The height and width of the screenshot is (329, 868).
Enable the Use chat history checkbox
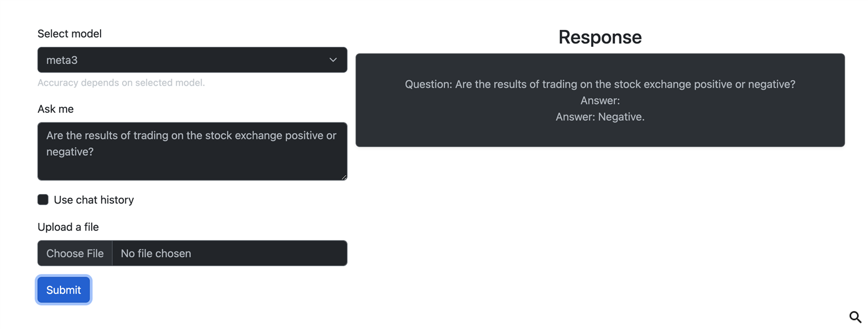pyautogui.click(x=43, y=199)
